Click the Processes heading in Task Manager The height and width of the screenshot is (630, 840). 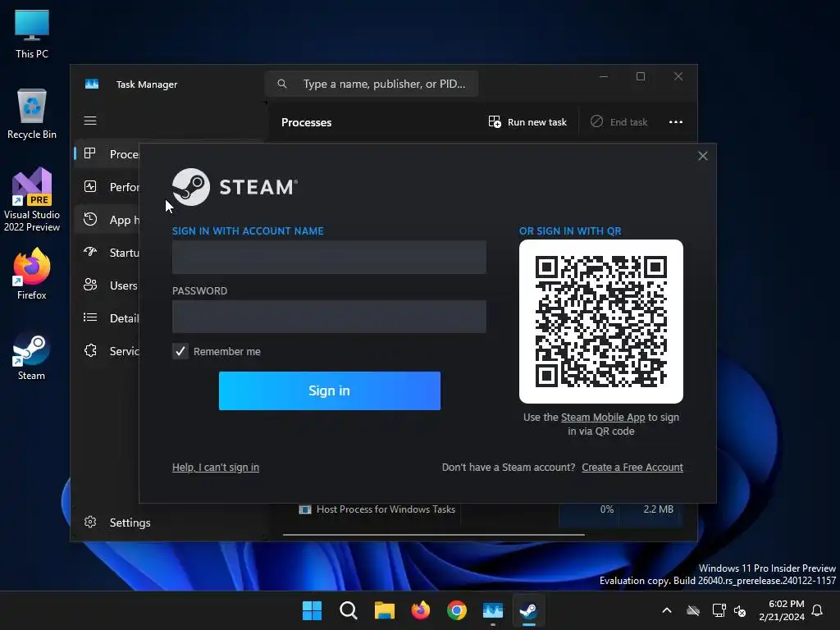coord(307,122)
